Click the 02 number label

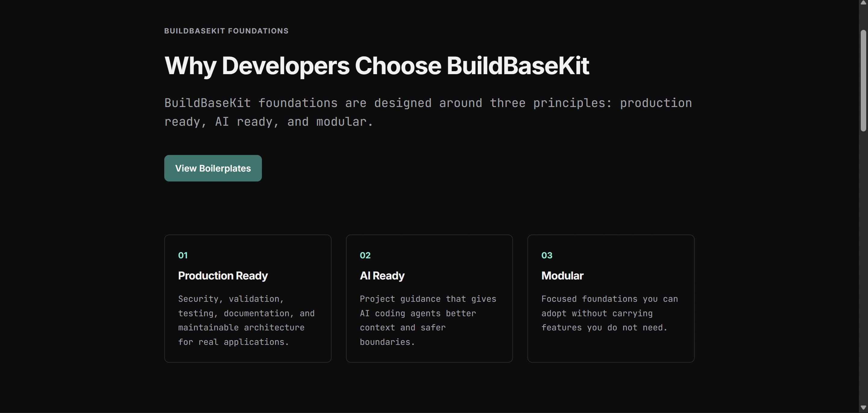365,255
